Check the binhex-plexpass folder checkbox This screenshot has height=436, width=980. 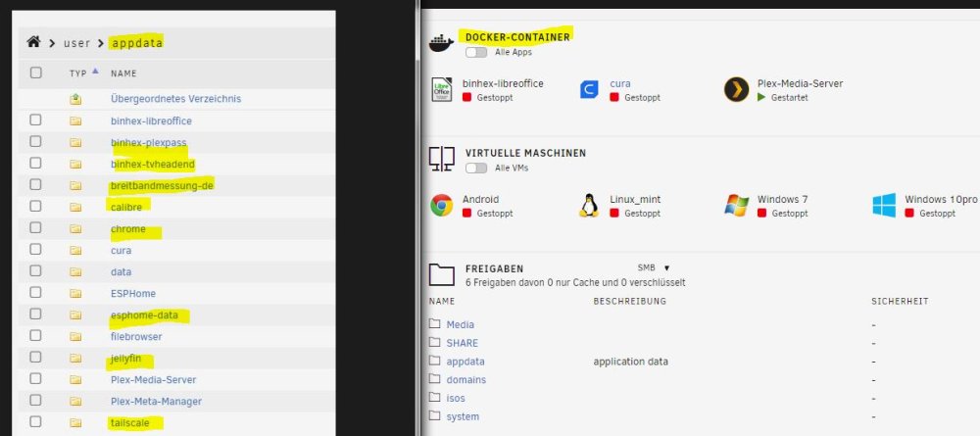pyautogui.click(x=35, y=141)
